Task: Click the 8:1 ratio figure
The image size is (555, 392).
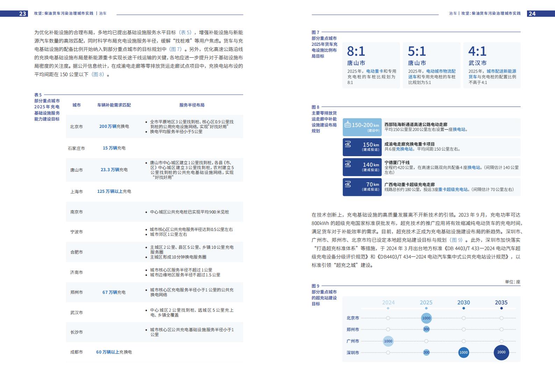Action: [356, 51]
